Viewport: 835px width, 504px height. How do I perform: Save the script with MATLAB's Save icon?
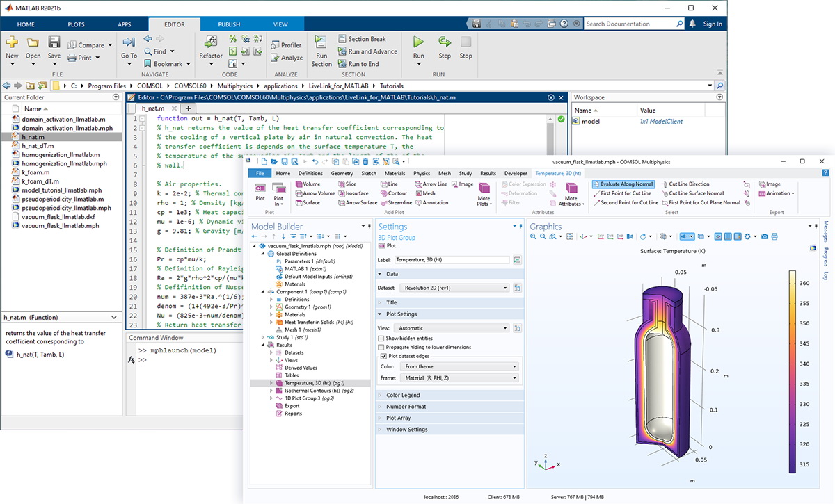[x=54, y=43]
